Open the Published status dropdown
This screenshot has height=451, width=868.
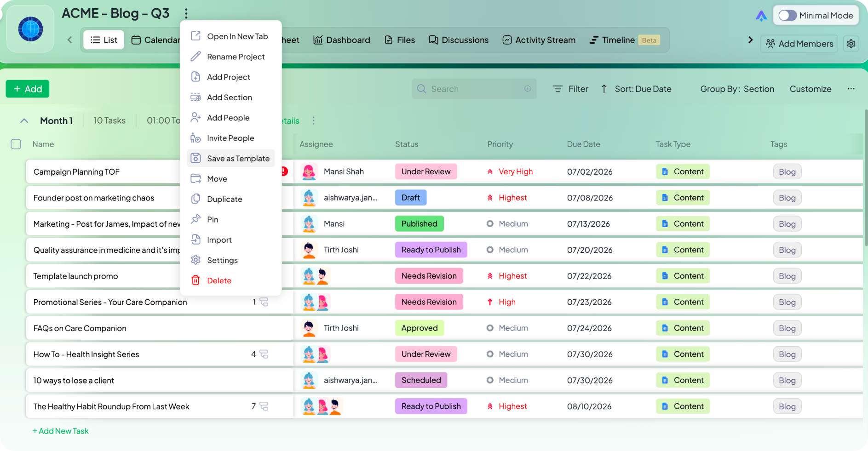coord(420,224)
